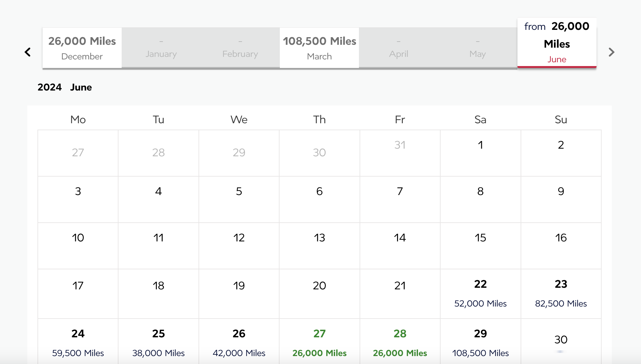Click June 18 calendar cell

point(159,294)
